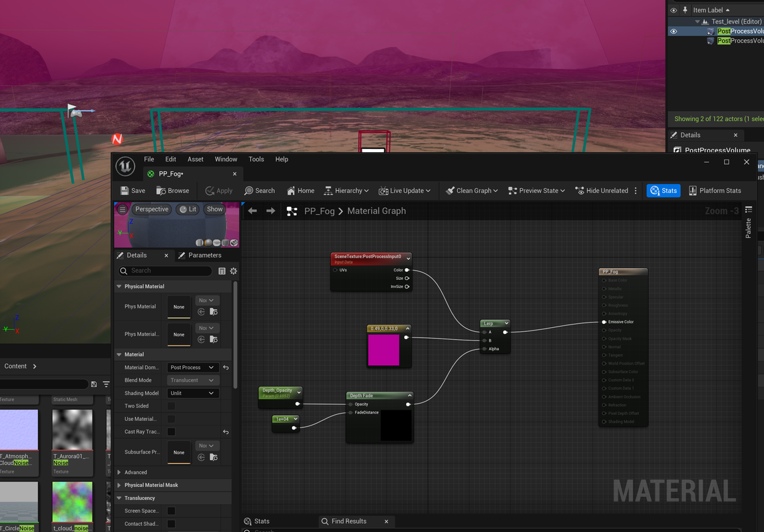Click the black Depth Fade preview swatch
This screenshot has height=532, width=764.
395,426
